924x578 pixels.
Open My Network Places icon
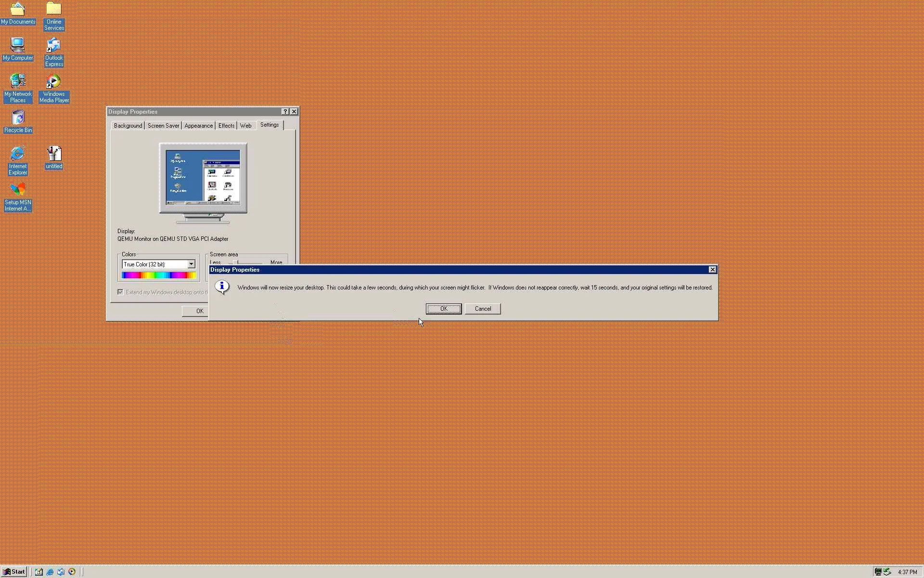(18, 81)
